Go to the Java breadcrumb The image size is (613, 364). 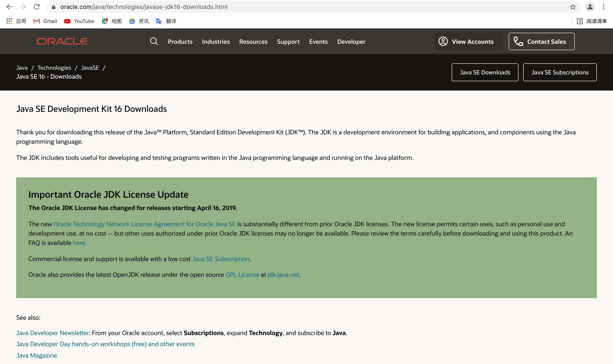[x=22, y=68]
